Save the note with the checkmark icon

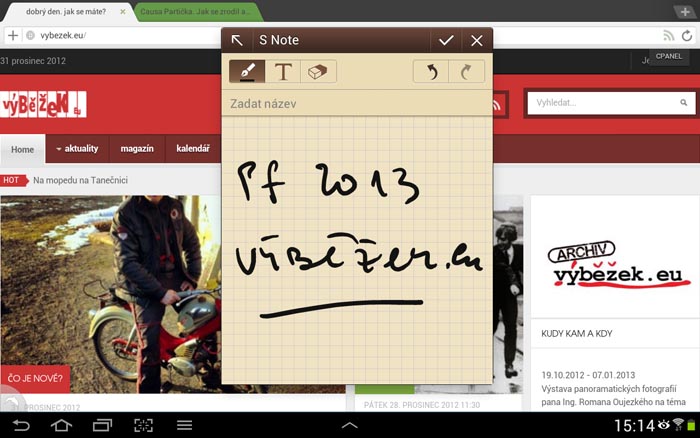click(446, 40)
